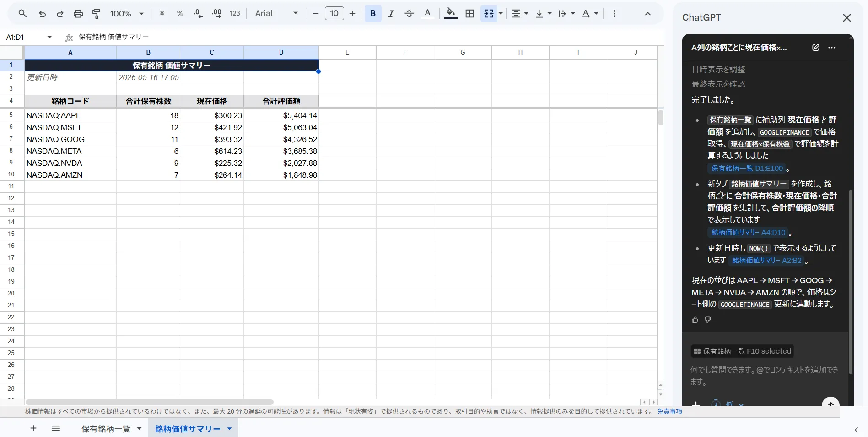Screen dimensions: 868x437
Task: Select the 合計評価額 header cell
Action: point(281,101)
